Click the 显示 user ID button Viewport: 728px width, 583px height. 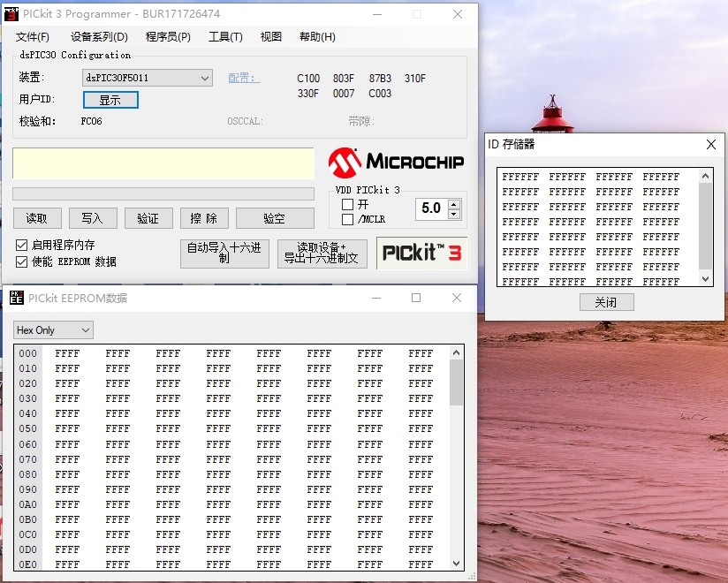point(110,100)
